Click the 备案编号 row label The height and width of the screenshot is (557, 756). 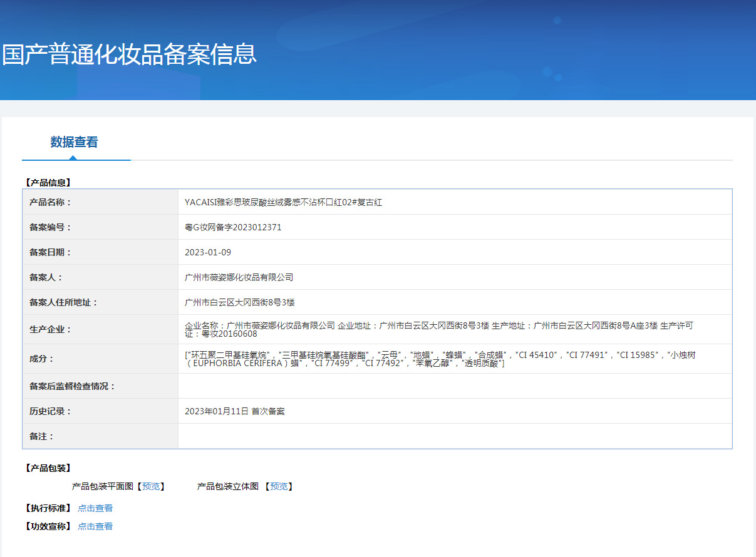click(x=51, y=227)
